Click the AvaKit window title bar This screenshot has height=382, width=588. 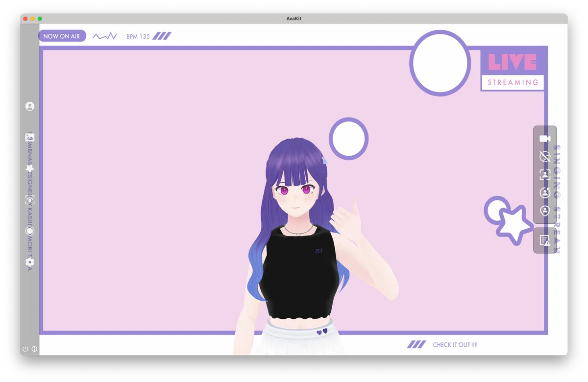[x=294, y=19]
